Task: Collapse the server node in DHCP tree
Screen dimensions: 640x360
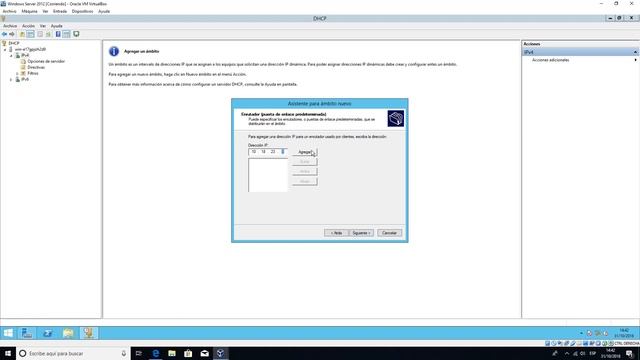Action: [5, 49]
